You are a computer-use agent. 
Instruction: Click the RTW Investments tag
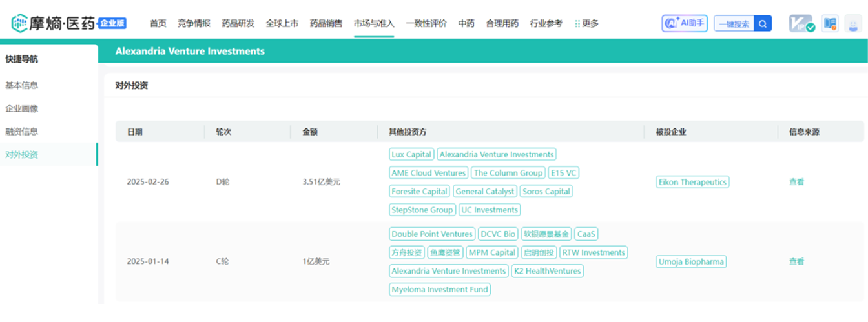pos(594,252)
